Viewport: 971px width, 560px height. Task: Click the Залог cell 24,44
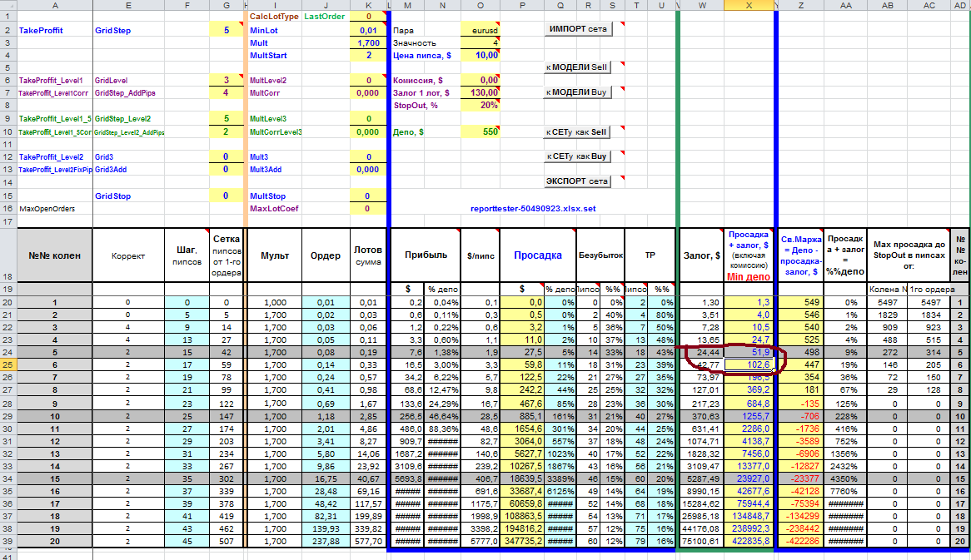(702, 352)
